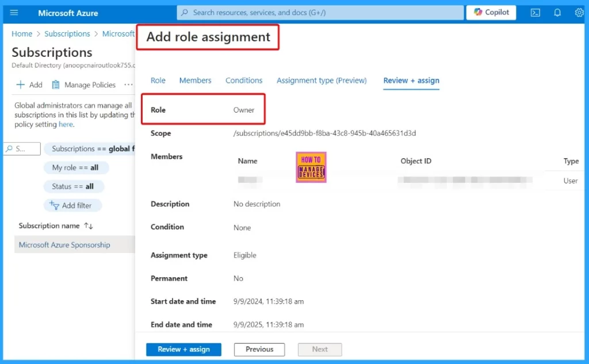Click the Microsoft Azure logo text
589x364 pixels.
coord(68,13)
